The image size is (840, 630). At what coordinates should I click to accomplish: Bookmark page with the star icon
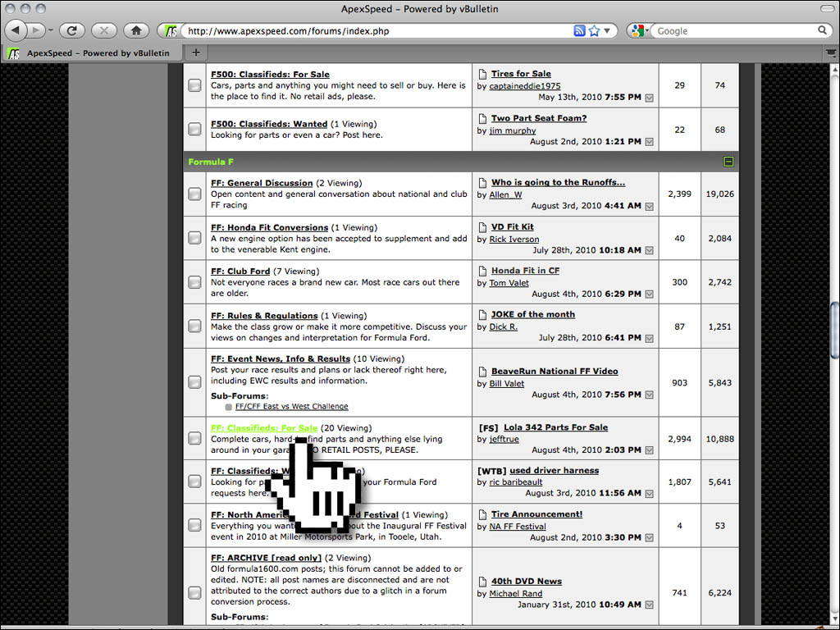[x=594, y=30]
